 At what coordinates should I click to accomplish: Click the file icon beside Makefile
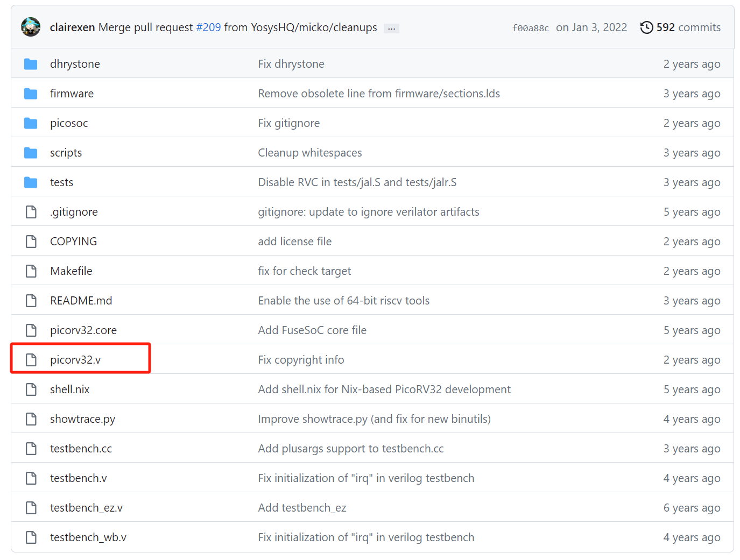point(31,271)
